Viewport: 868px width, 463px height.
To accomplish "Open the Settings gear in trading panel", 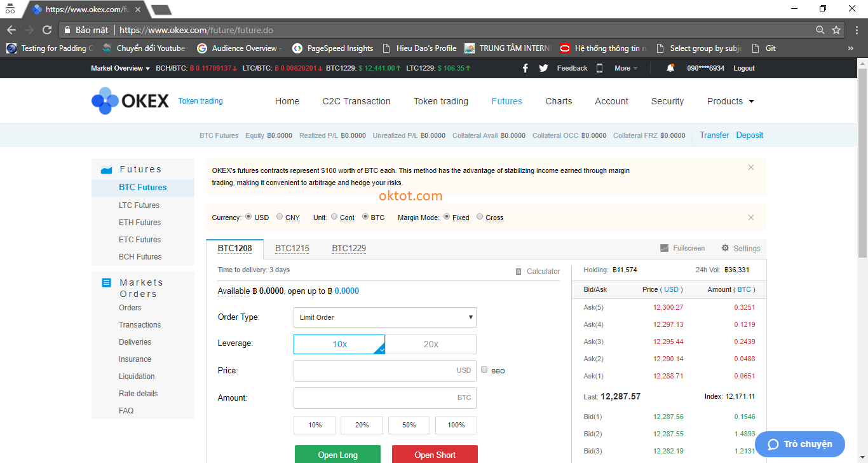I will coord(740,248).
